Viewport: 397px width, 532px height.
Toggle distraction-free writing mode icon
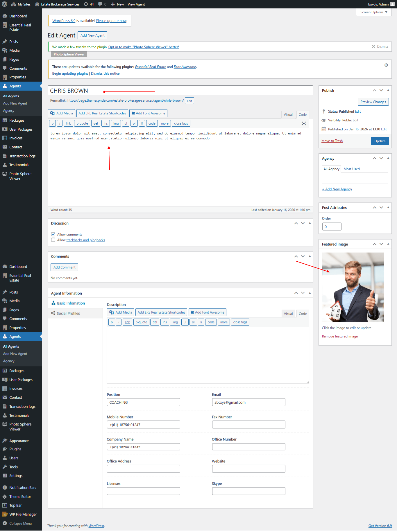pos(304,123)
